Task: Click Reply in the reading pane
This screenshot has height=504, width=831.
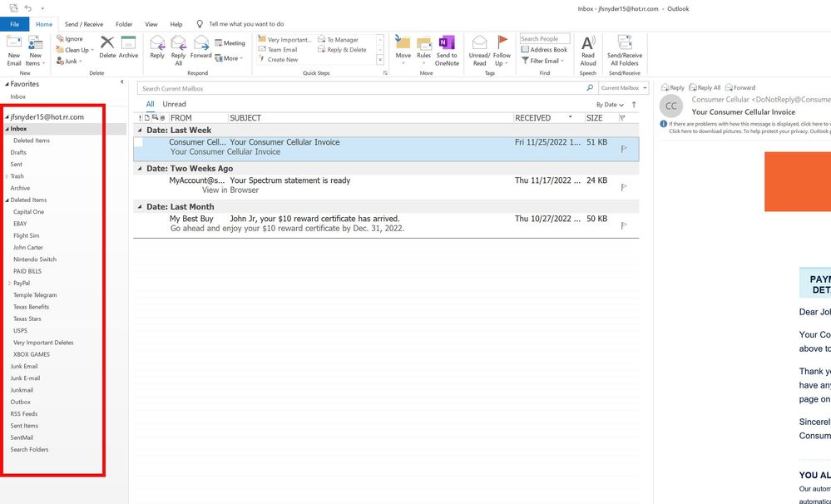Action: point(673,87)
